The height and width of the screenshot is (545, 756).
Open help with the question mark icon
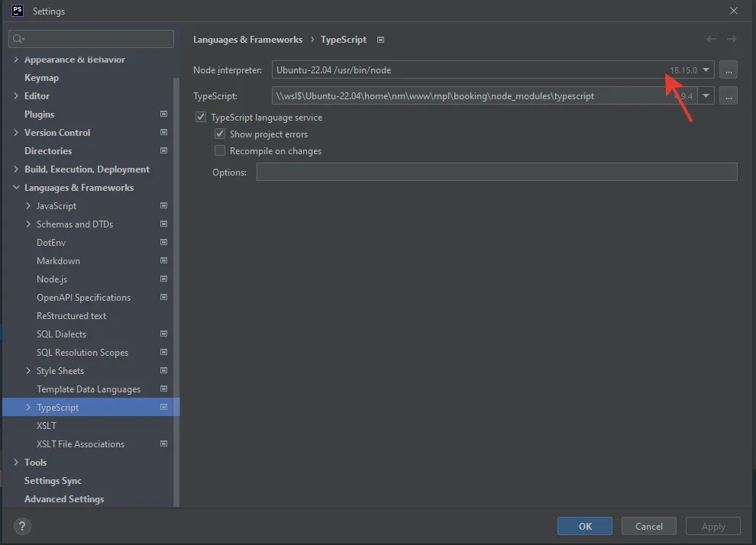[22, 526]
